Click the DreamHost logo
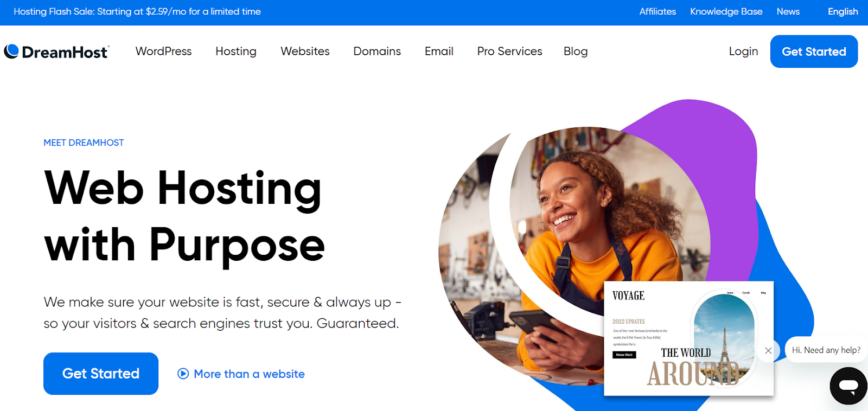This screenshot has height=411, width=868. coord(56,52)
